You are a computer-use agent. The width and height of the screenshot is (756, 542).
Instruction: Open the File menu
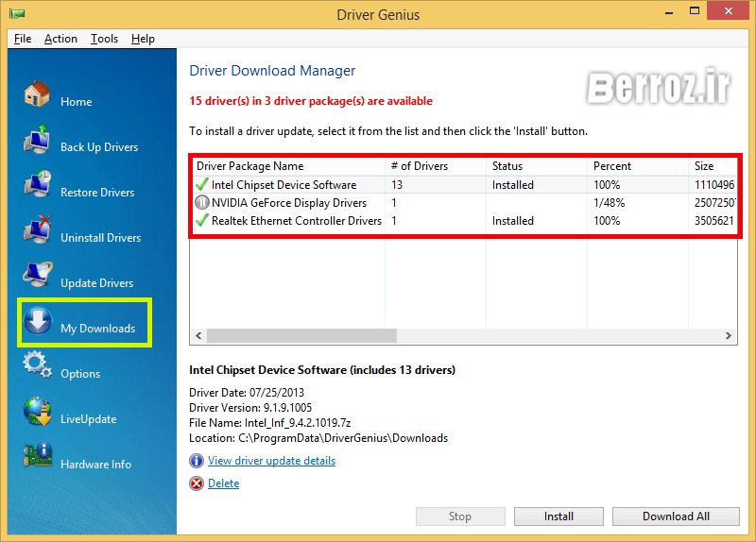[23, 39]
